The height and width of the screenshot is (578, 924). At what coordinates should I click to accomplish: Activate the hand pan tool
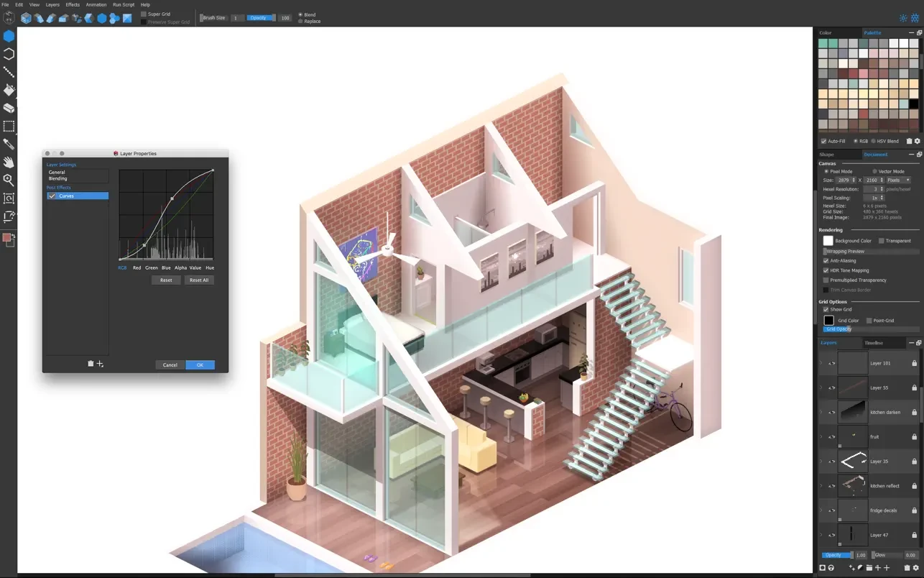tap(9, 162)
